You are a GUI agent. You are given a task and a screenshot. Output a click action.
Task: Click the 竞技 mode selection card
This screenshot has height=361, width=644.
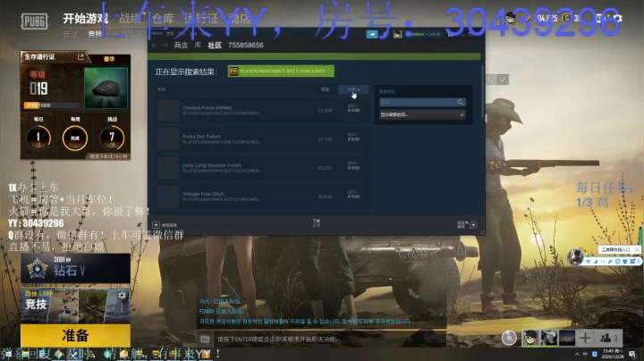pyautogui.click(x=75, y=306)
